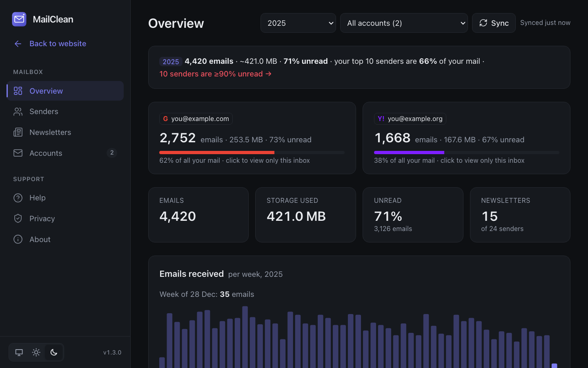
Task: Click the purple 38% mail share progress bar
Action: (x=409, y=153)
